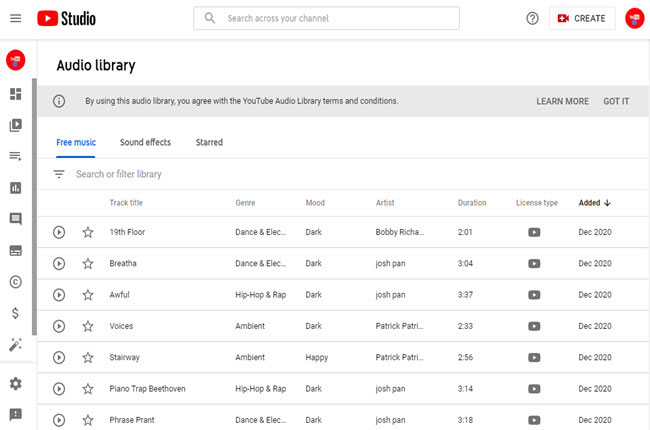Click the CREATE button
The image size is (650, 430).
[x=582, y=18]
